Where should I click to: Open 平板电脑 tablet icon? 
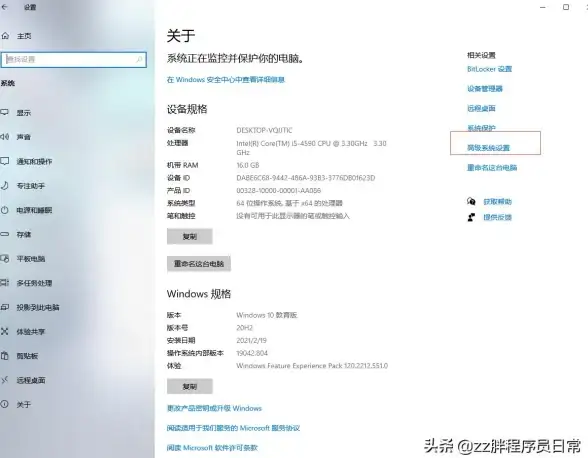(x=4, y=259)
